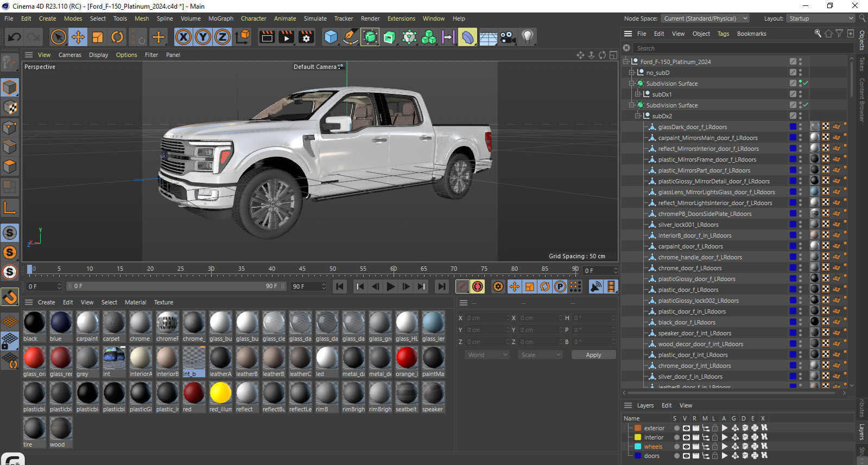Click frame 30 on timeline ruler
868x465 pixels.
pyautogui.click(x=211, y=269)
